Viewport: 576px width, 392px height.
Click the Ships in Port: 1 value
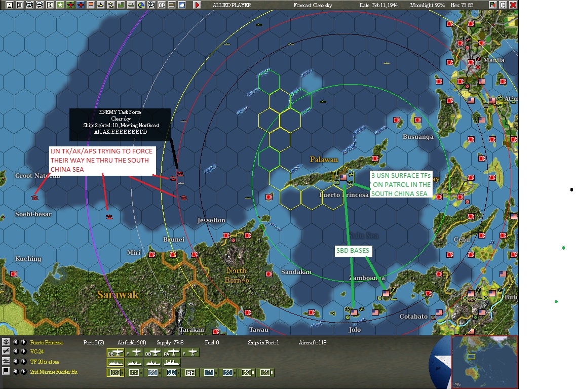(263, 342)
